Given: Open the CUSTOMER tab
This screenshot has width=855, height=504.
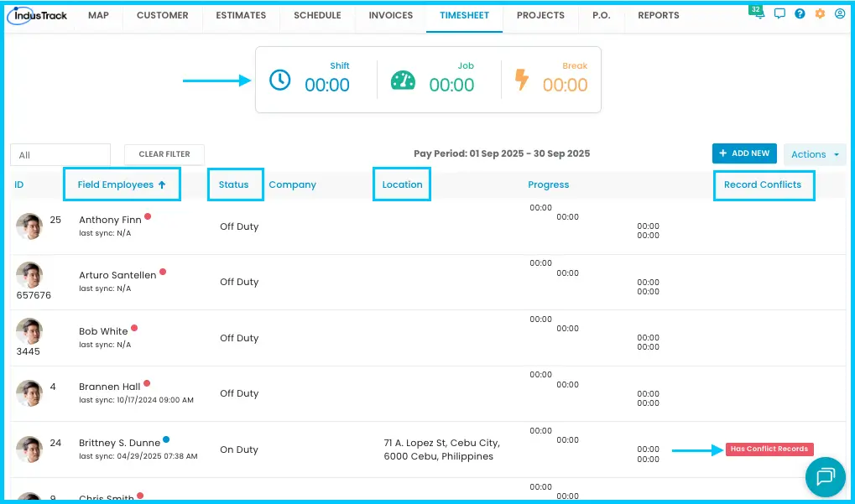Looking at the screenshot, I should (163, 15).
